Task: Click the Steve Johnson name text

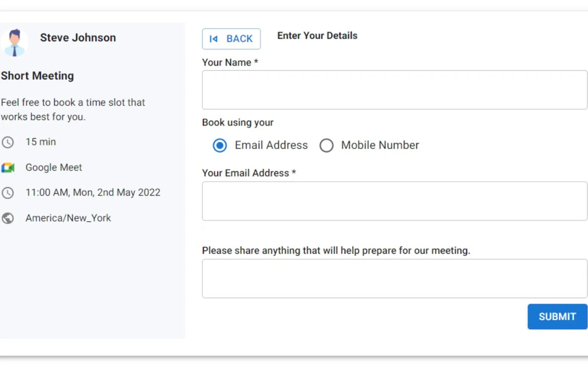Action: pyautogui.click(x=78, y=38)
